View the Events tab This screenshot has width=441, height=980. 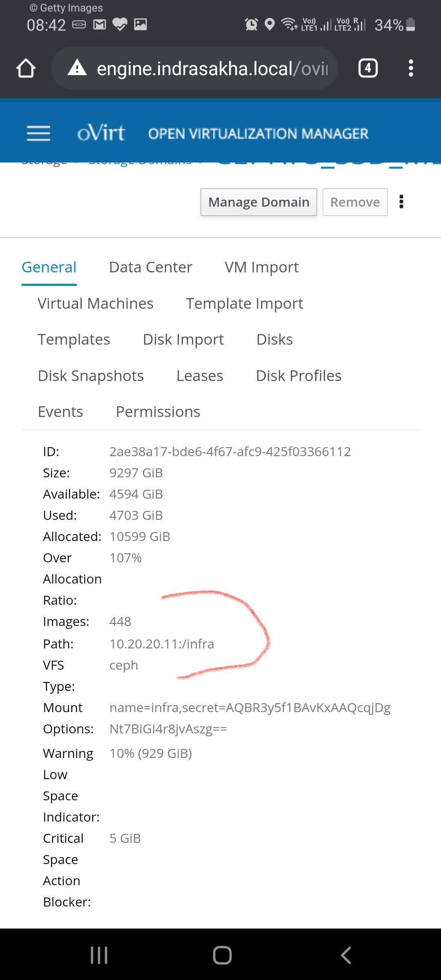[60, 412]
